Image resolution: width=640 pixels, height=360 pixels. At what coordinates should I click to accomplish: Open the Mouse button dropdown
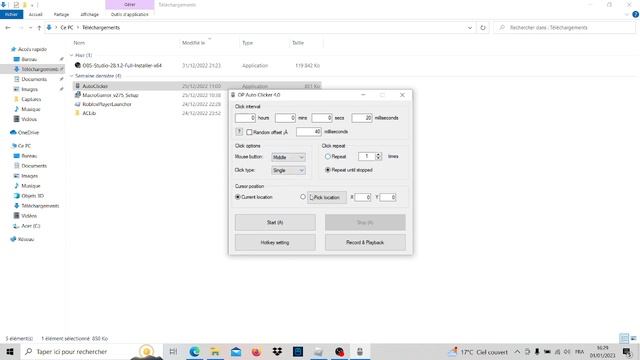(x=288, y=157)
